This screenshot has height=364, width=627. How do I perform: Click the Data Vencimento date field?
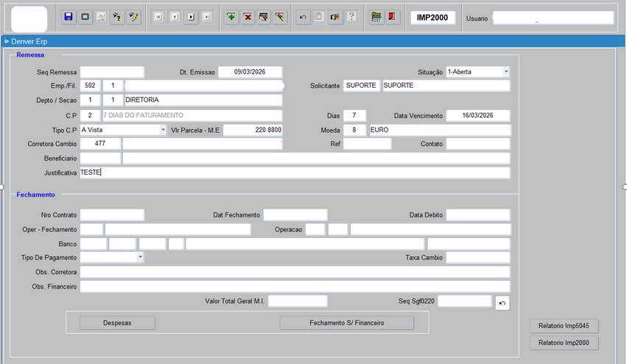click(478, 116)
